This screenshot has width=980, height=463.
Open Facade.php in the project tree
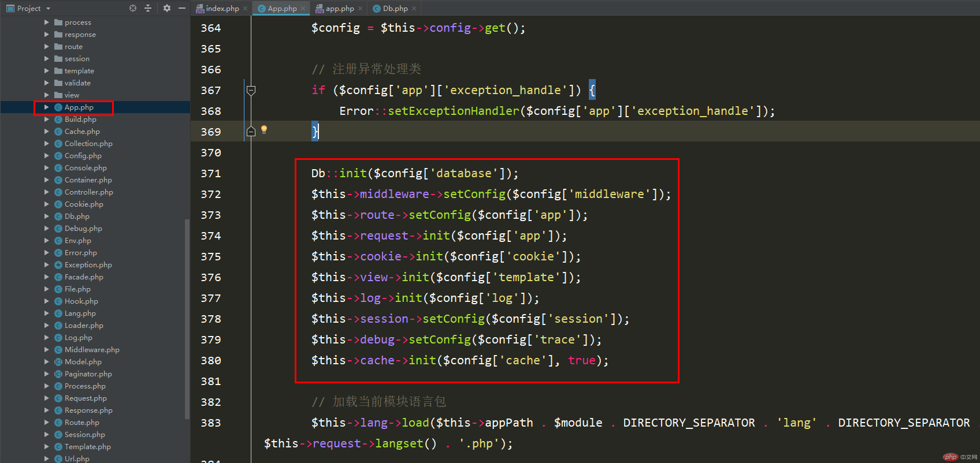[84, 277]
